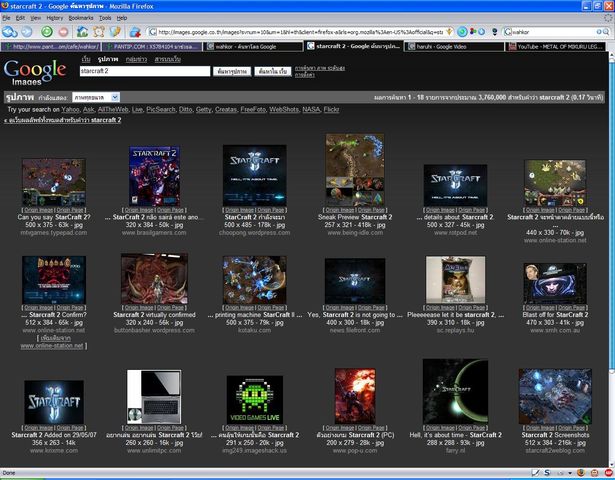The image size is (615, 480).
Task: Open the Starcraft 2 Screenshots thumbnail
Action: (x=555, y=396)
